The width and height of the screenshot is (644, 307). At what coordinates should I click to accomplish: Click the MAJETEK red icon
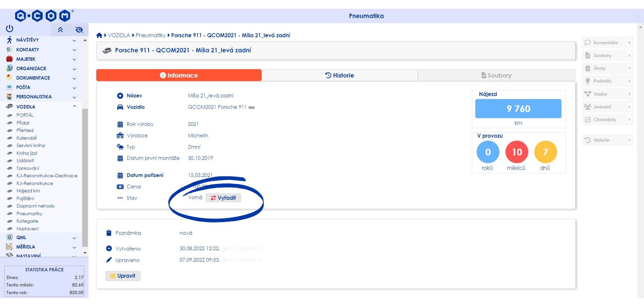point(9,59)
